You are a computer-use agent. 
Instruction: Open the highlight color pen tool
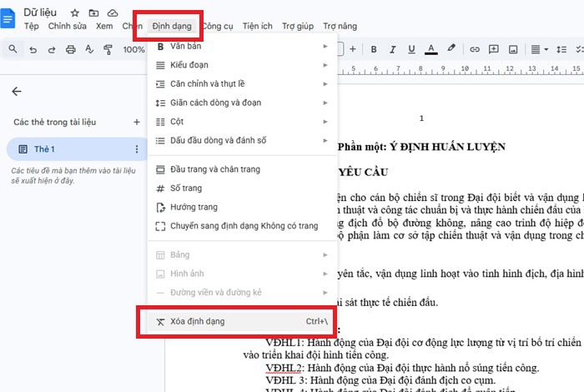tap(451, 49)
